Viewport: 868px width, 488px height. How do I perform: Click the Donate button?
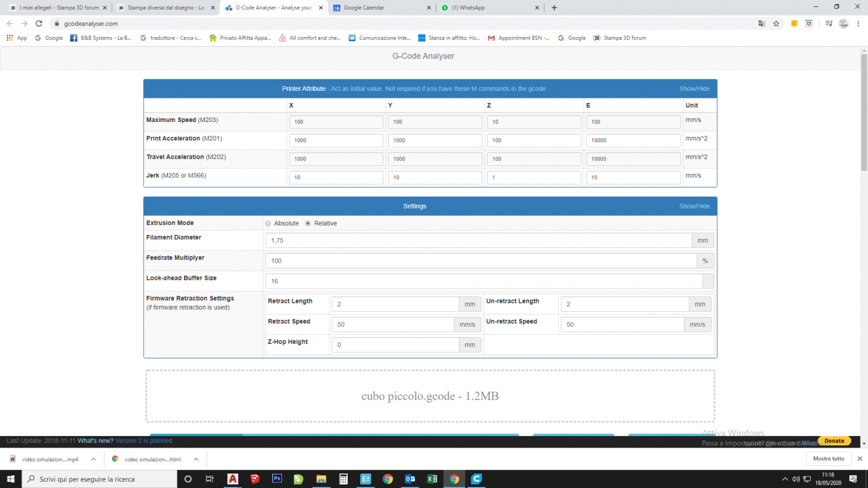[834, 441]
